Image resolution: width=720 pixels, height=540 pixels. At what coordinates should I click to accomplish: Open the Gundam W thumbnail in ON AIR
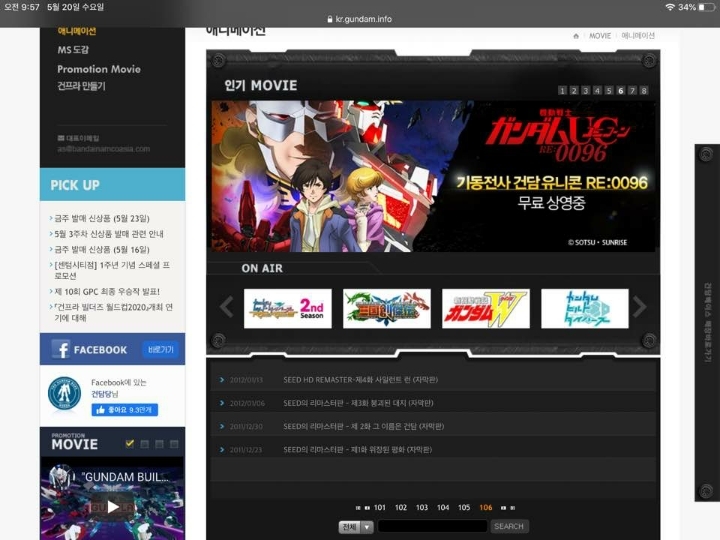486,309
